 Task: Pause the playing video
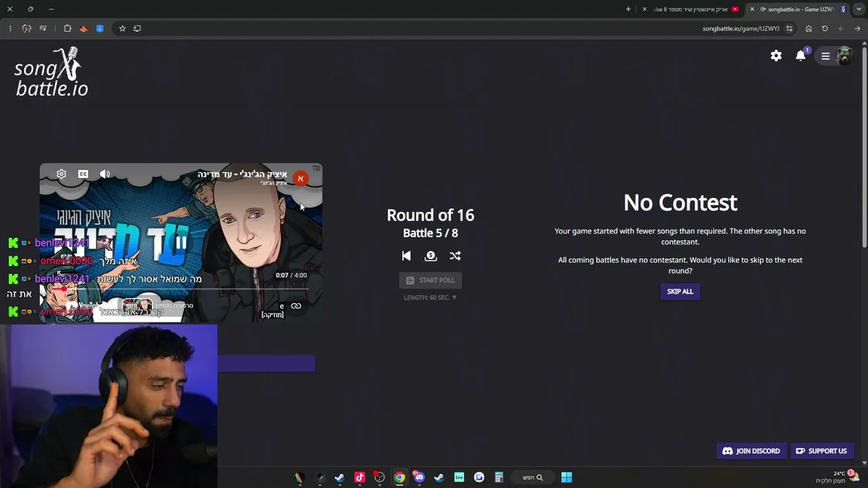click(180, 243)
